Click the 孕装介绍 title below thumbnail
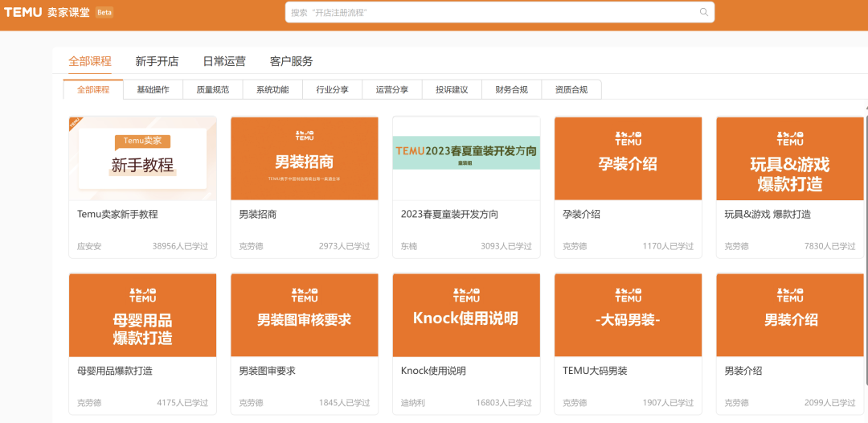Screen dimensions: 868x423 point(581,214)
